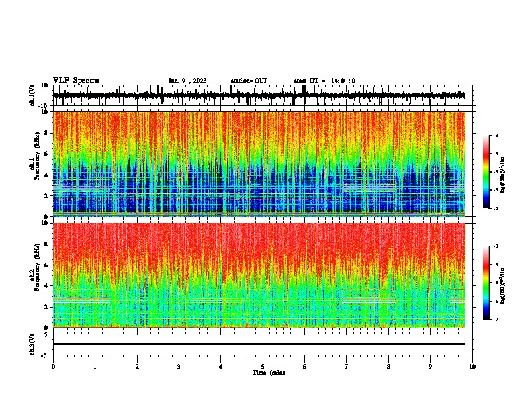The width and height of the screenshot is (532, 411).
Task: Click the ch.1 spectrogram color scale bar
Action: click(x=486, y=172)
